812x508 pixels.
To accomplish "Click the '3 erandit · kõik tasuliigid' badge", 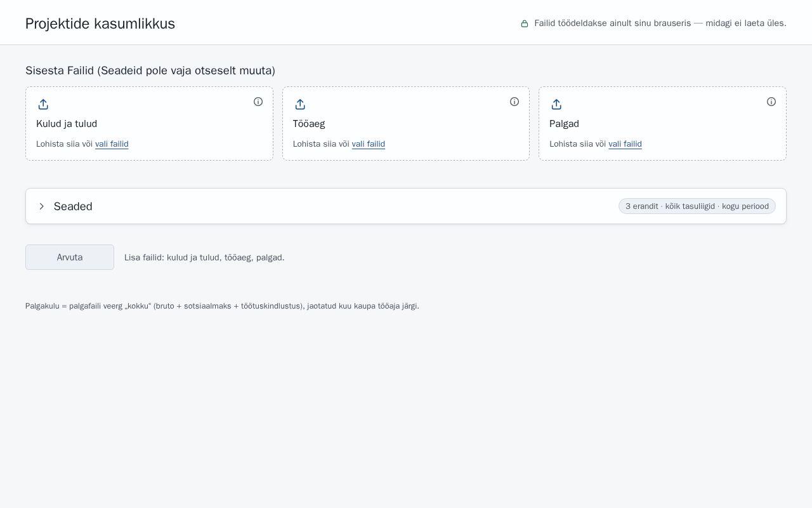I will [697, 206].
